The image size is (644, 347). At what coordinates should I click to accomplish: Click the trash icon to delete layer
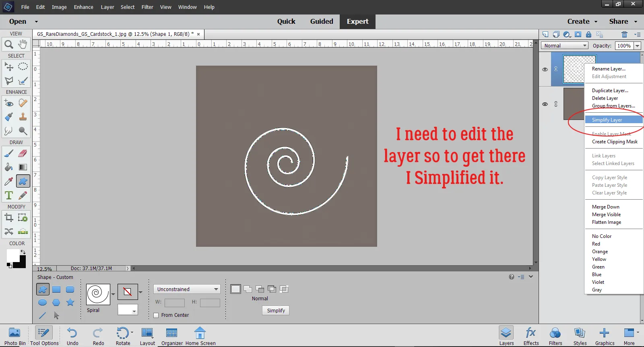click(x=624, y=35)
